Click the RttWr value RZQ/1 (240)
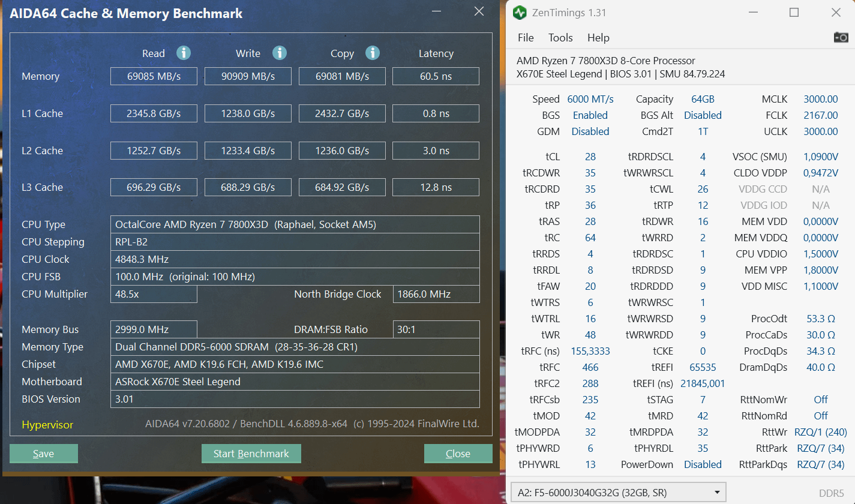This screenshot has width=855, height=504. tap(821, 432)
